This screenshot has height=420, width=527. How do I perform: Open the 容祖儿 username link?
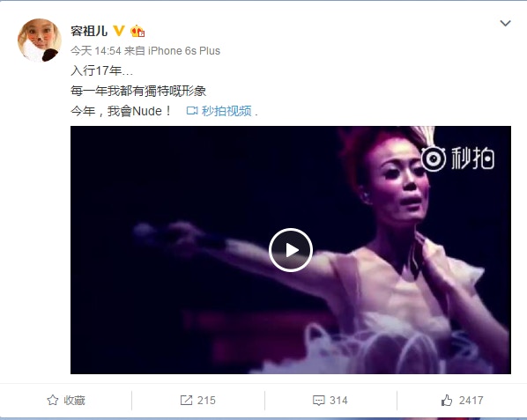point(89,31)
